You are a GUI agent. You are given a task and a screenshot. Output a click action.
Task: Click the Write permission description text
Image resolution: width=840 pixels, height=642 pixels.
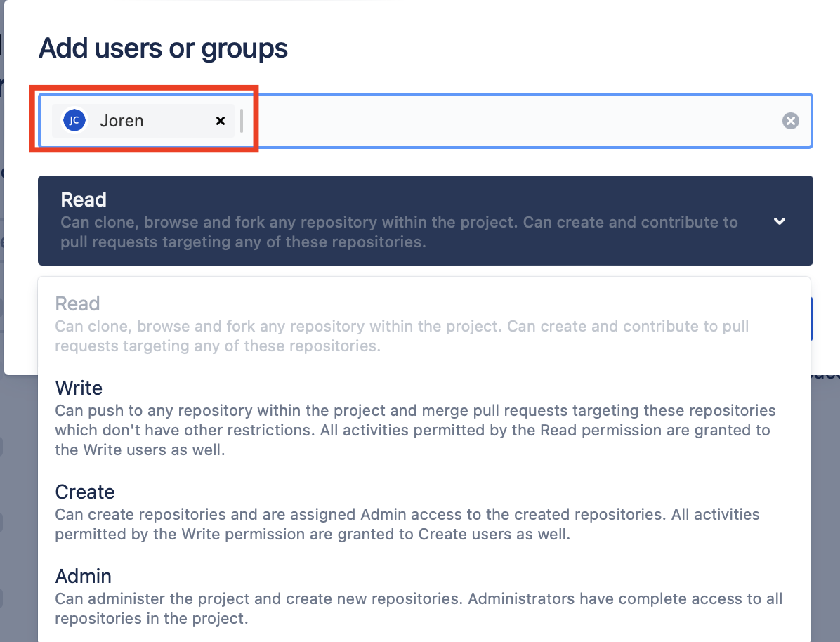click(414, 430)
